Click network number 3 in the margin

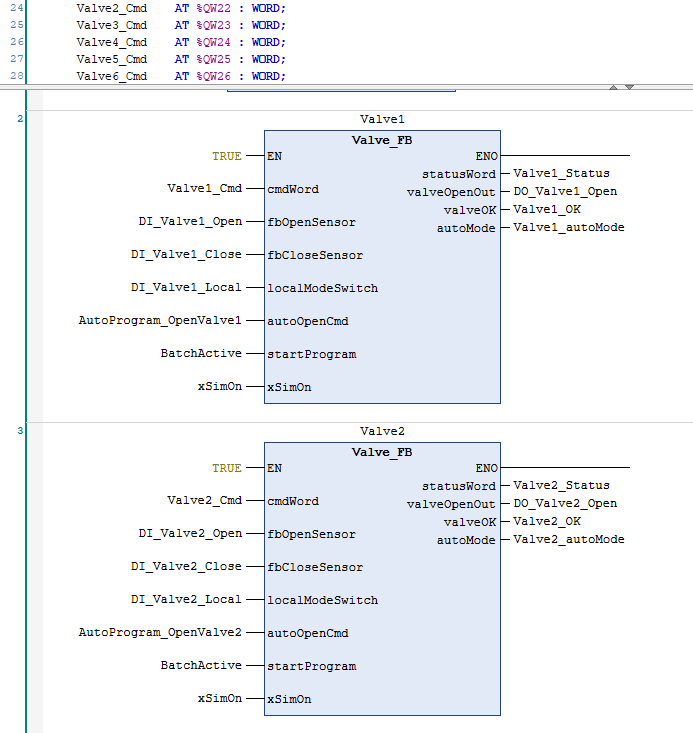(x=20, y=431)
